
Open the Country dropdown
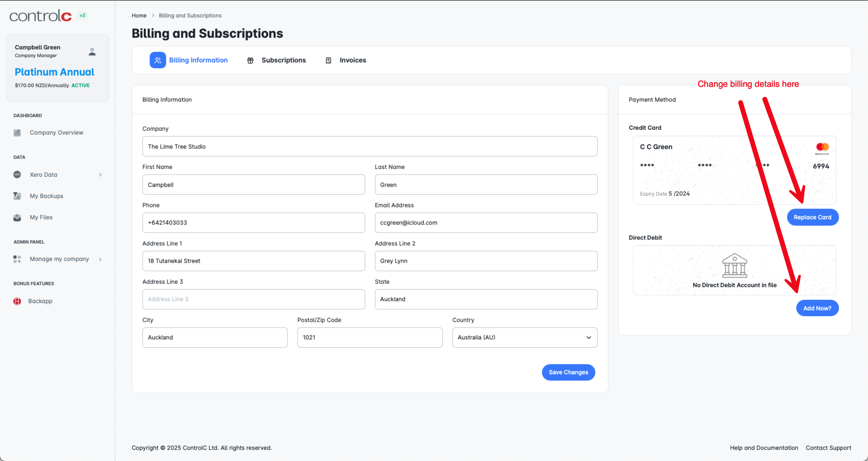click(x=524, y=337)
